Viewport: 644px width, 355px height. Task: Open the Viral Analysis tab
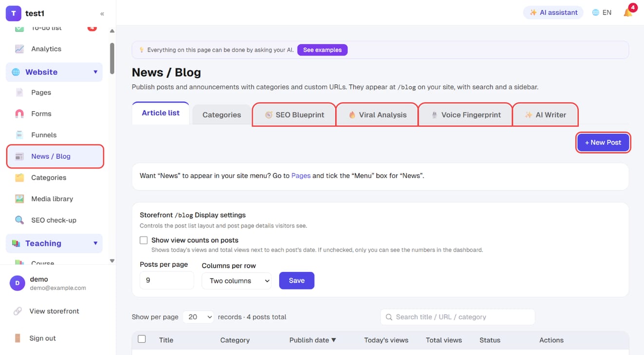378,115
